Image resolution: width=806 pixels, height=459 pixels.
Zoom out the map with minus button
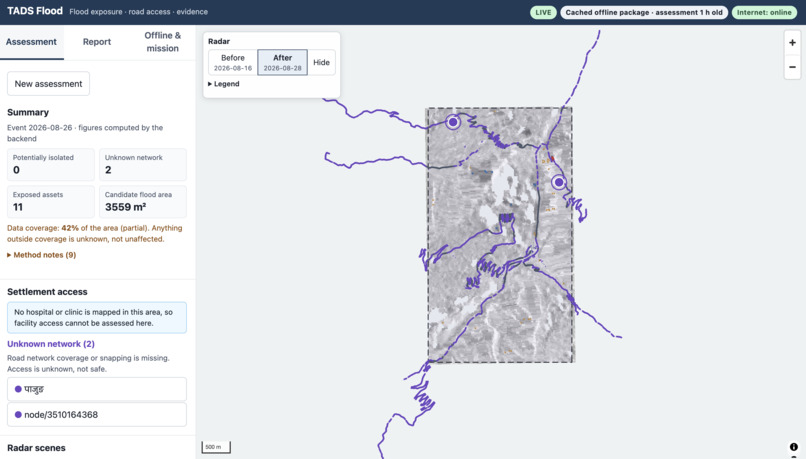click(x=792, y=67)
